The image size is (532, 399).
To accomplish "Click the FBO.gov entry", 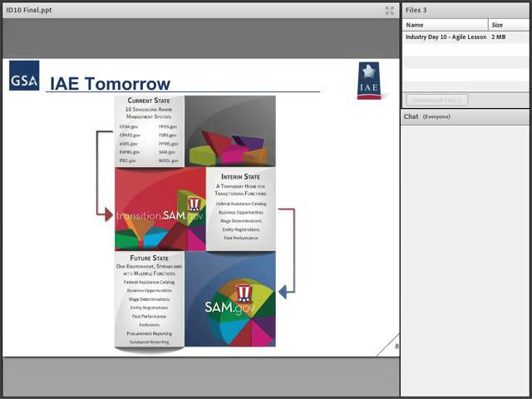I will (127, 160).
